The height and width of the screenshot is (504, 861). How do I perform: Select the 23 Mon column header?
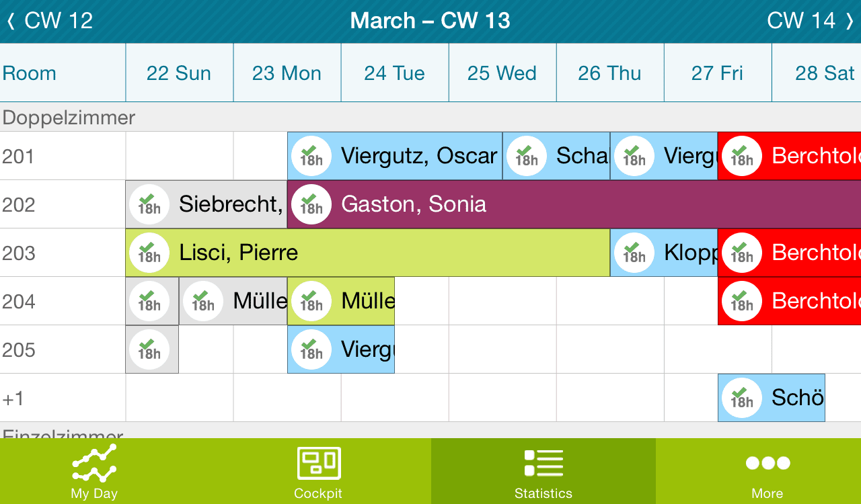pyautogui.click(x=287, y=73)
